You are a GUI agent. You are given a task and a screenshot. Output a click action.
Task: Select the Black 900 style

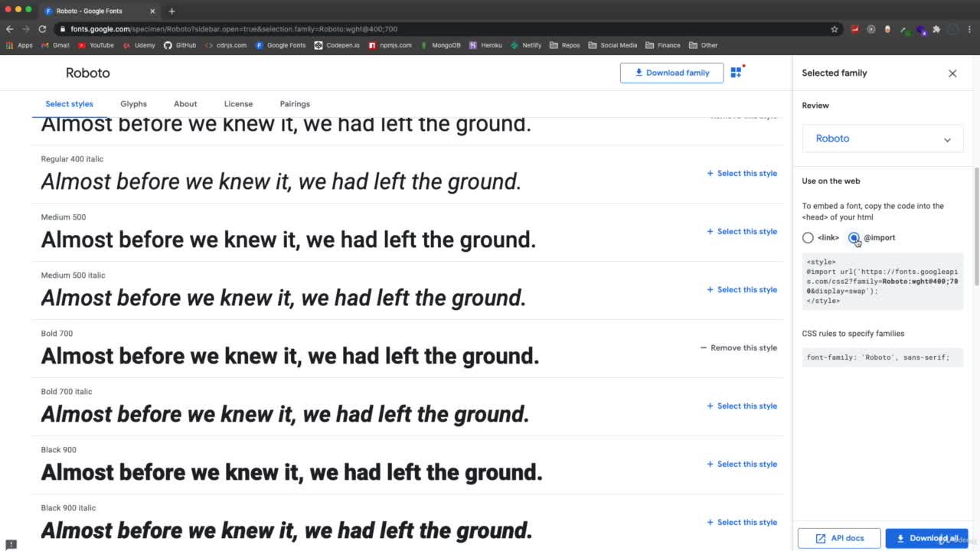click(742, 464)
